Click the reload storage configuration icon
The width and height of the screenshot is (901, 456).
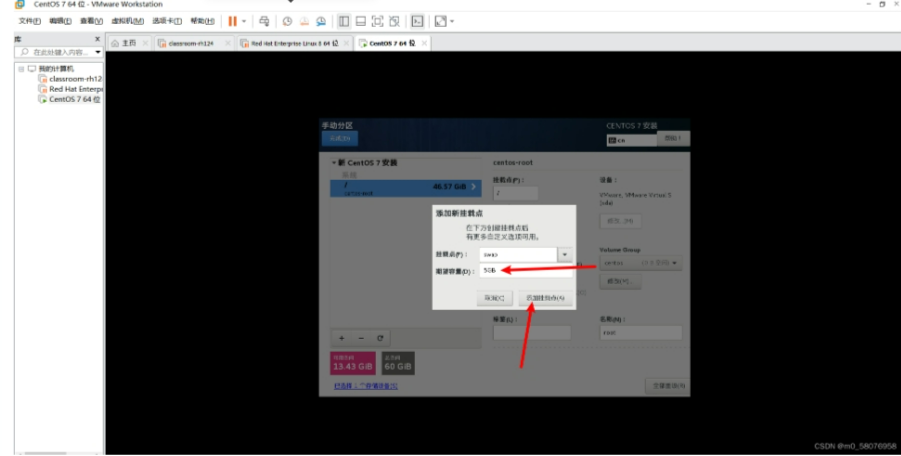[x=380, y=338]
